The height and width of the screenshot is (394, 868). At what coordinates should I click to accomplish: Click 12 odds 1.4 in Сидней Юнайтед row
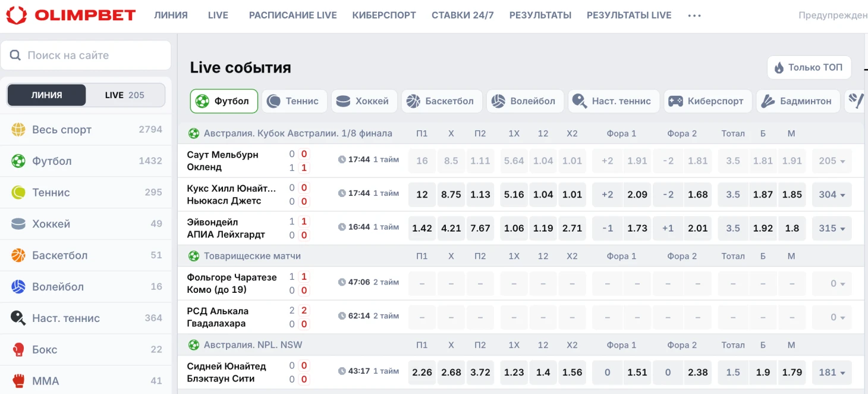click(x=543, y=373)
